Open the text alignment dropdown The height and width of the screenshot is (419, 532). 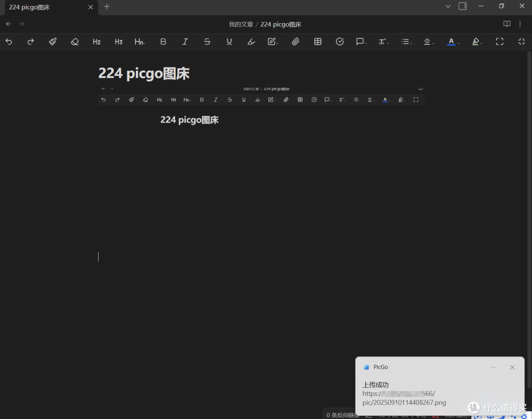(x=429, y=42)
